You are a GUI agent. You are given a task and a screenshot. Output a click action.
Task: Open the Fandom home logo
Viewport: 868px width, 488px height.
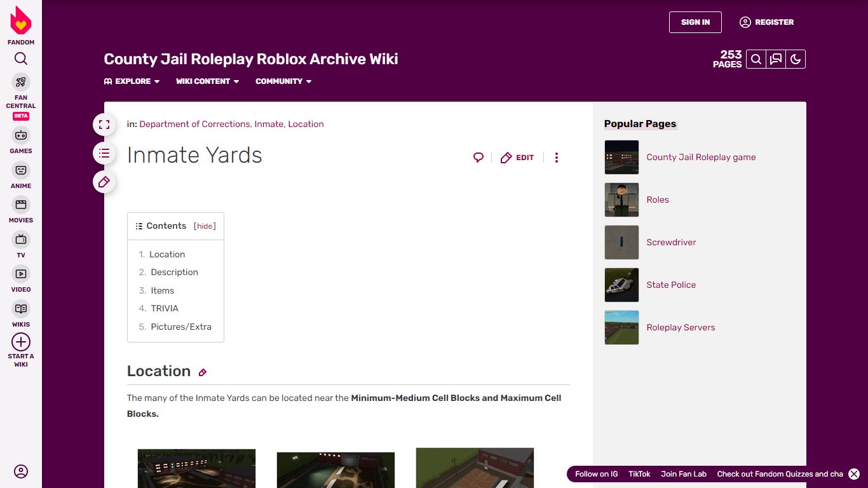pyautogui.click(x=21, y=25)
